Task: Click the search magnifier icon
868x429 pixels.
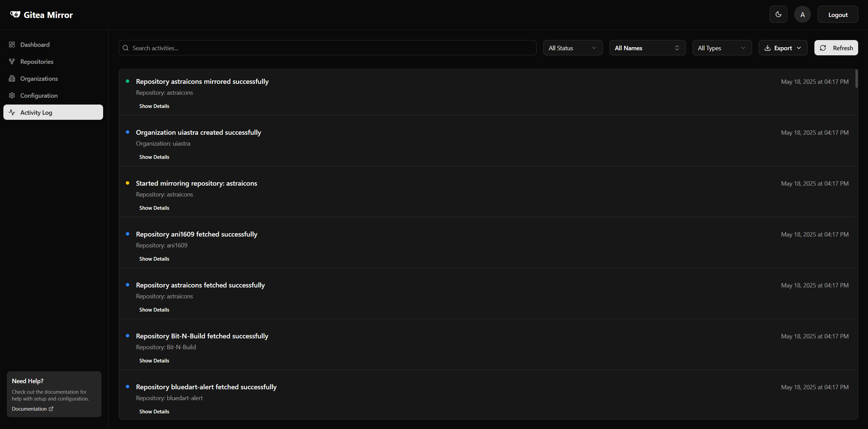Action: point(126,48)
